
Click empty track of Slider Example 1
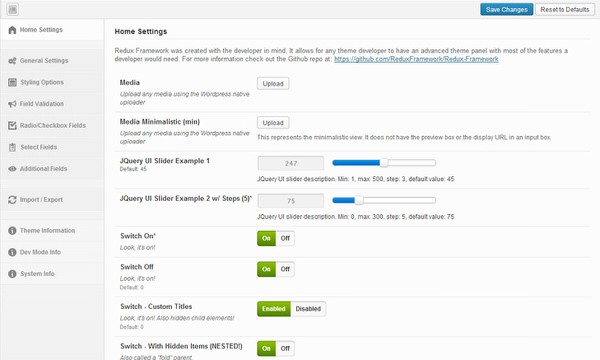point(412,163)
